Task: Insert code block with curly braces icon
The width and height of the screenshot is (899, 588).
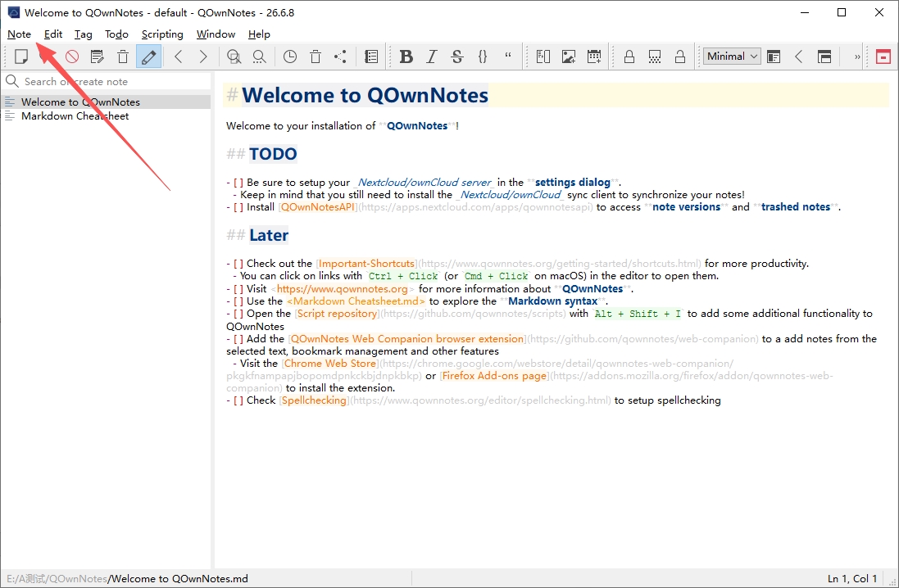Action: (x=483, y=57)
